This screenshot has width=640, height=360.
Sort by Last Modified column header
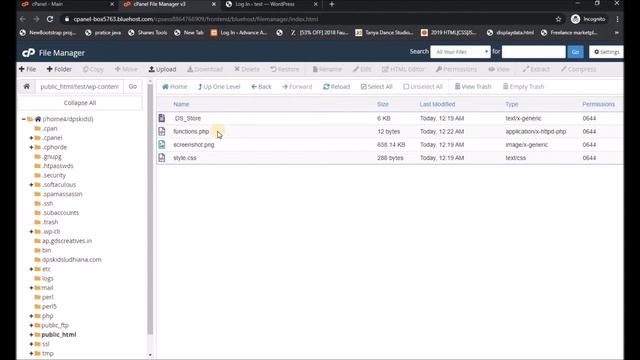437,104
